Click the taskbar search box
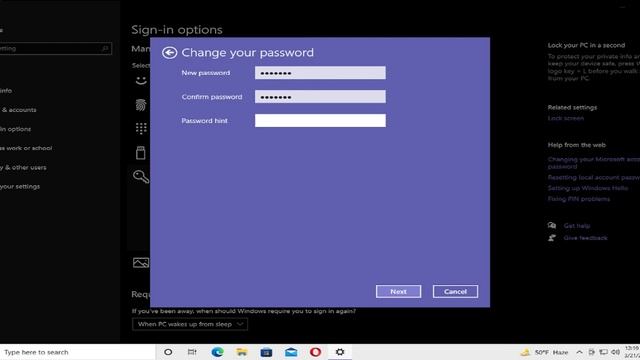Screen dimensions: 640x360 tap(78, 352)
